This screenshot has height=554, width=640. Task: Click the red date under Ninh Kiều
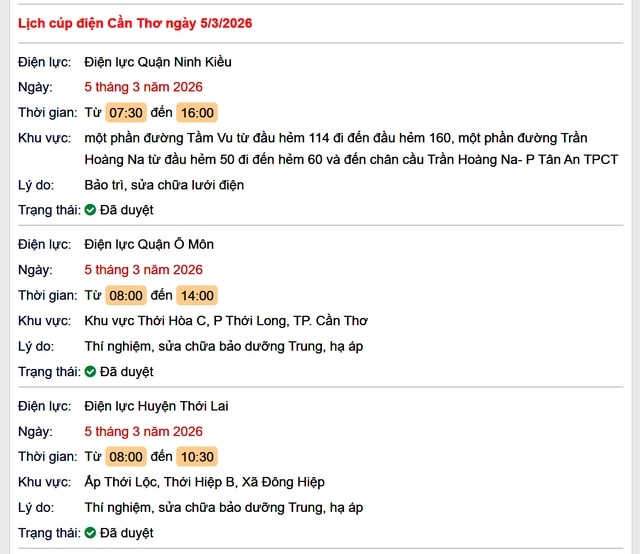143,87
